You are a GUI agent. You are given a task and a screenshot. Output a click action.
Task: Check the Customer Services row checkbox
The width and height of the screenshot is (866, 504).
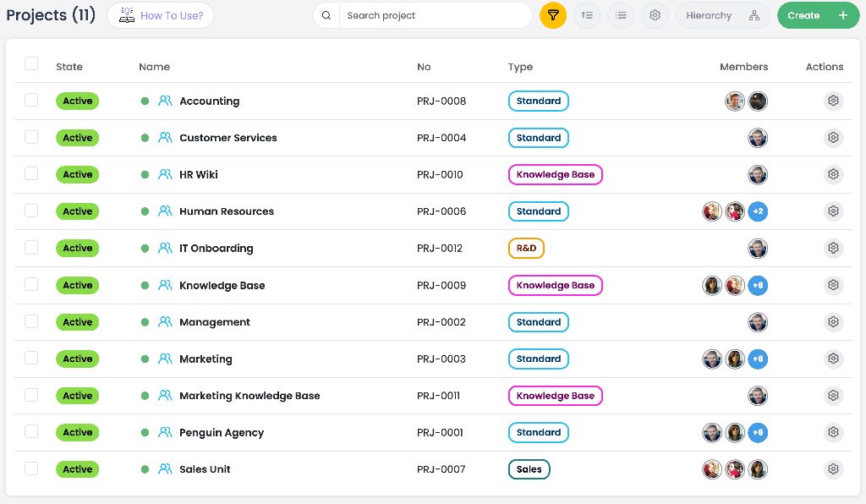(x=31, y=137)
